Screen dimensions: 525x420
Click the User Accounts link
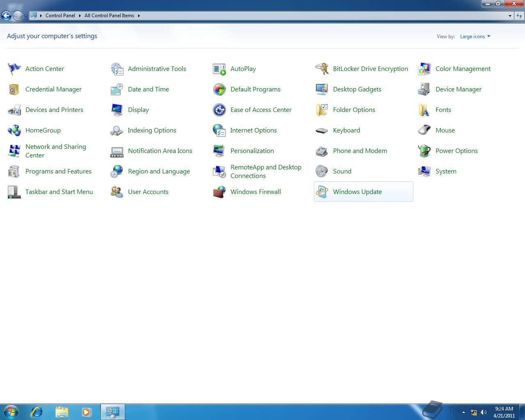[x=148, y=192]
